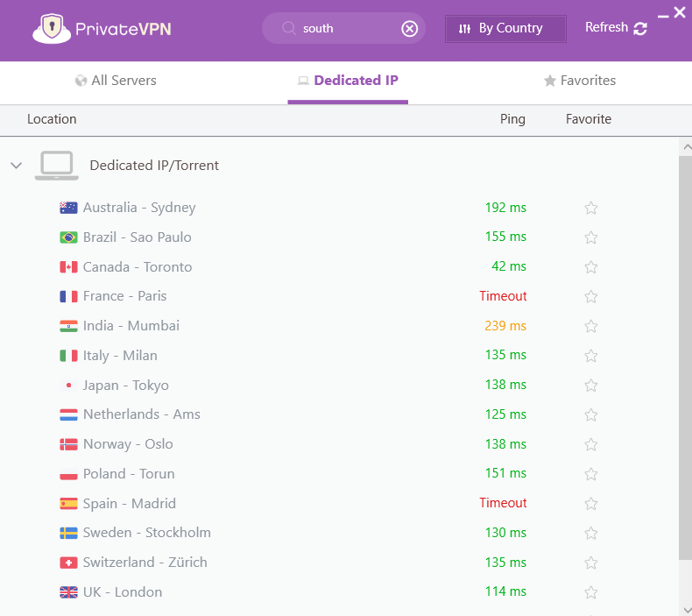Image resolution: width=692 pixels, height=616 pixels.
Task: Select France - Paris server entry
Action: point(125,296)
